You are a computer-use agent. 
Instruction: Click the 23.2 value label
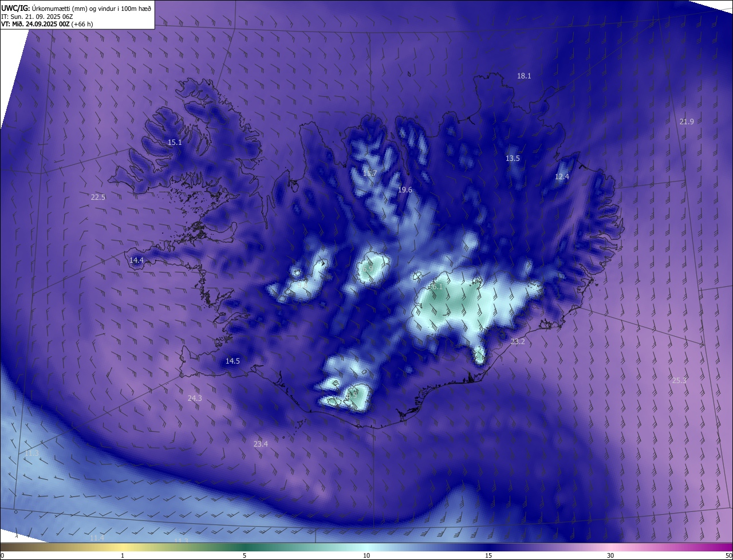tap(517, 341)
